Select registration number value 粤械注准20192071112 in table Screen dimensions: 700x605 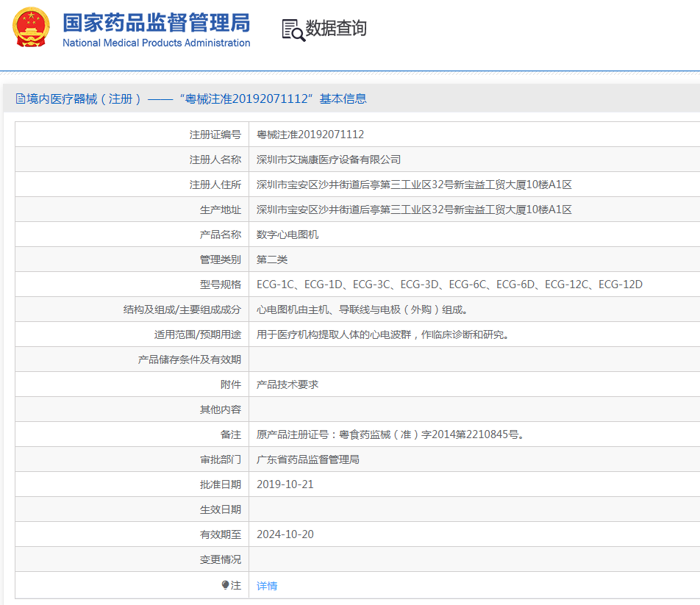tap(310, 135)
